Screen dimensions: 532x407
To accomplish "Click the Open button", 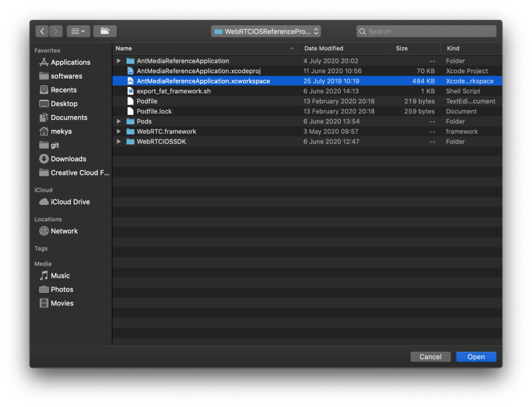I will [x=476, y=357].
